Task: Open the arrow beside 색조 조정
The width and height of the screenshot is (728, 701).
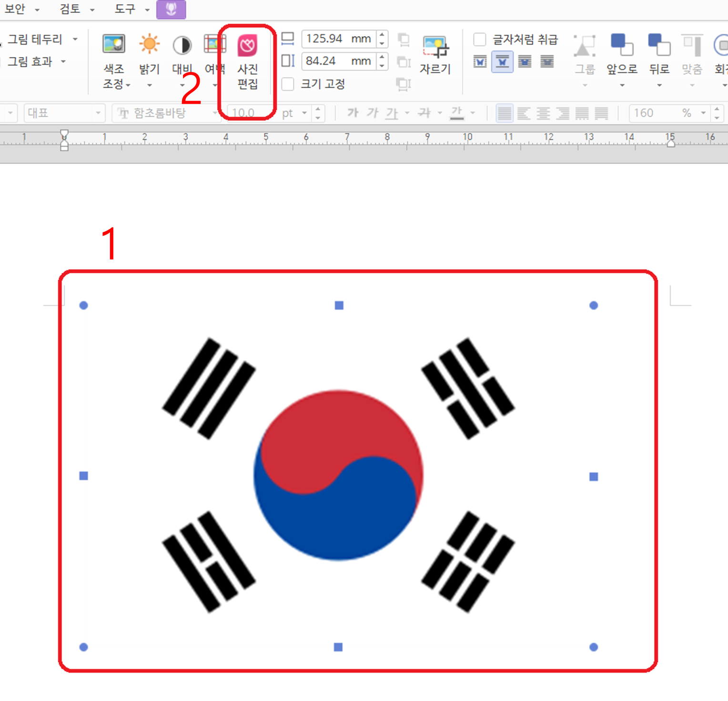Action: pyautogui.click(x=128, y=85)
